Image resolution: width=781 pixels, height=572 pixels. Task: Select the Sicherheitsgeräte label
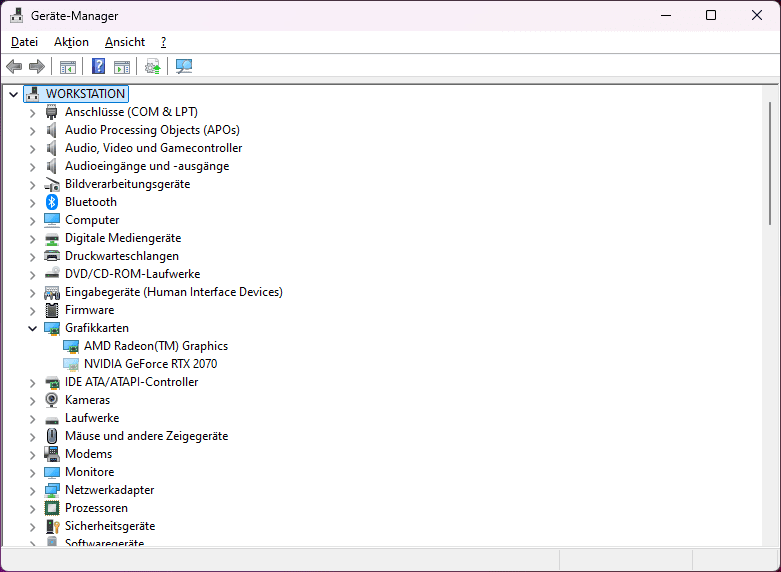coord(110,526)
